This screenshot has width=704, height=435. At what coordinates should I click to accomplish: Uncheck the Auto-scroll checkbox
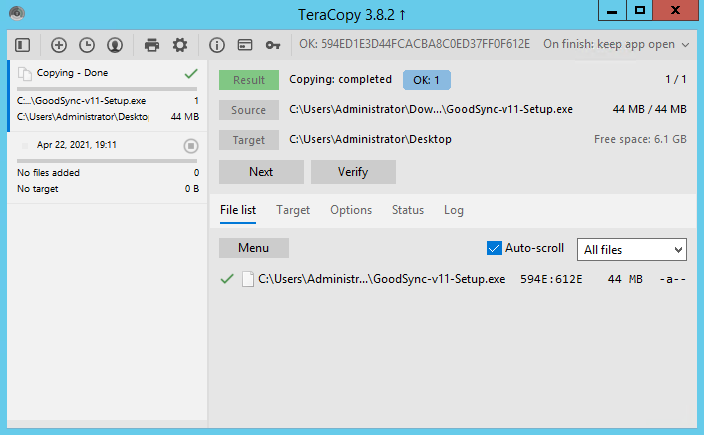(494, 248)
